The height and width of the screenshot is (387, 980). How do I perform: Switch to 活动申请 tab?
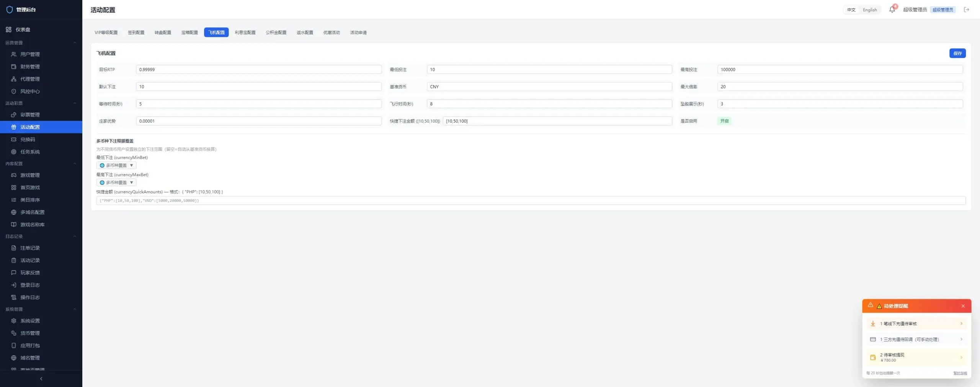point(358,33)
